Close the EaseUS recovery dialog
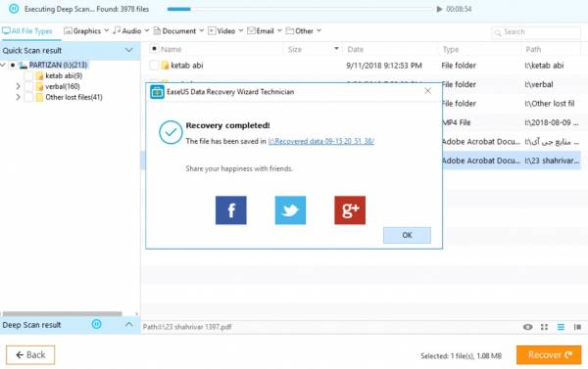Viewport: 588px width, 369px height. click(427, 91)
